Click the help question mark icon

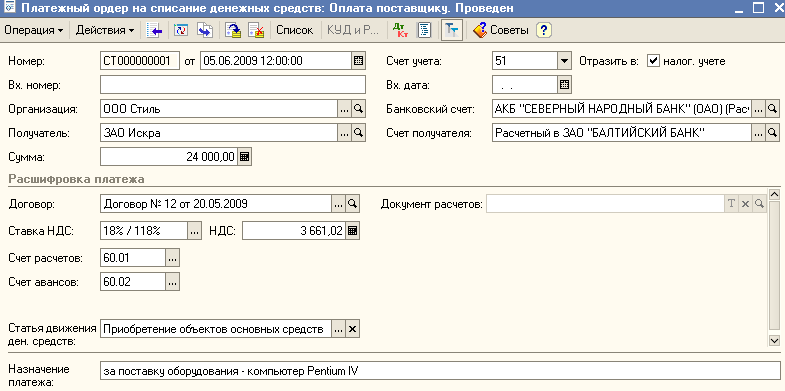[x=544, y=30]
